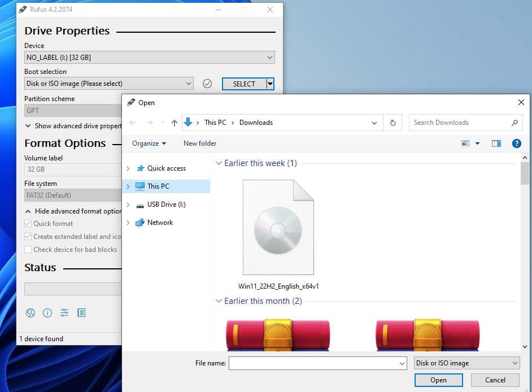This screenshot has height=392, width=532.
Task: Click the refresh button in address bar
Action: point(393,123)
